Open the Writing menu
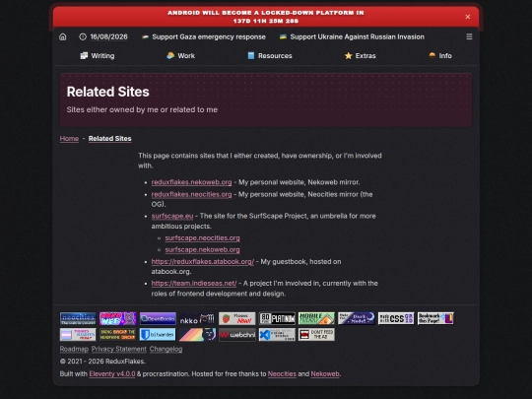This screenshot has height=399, width=532. pos(98,55)
